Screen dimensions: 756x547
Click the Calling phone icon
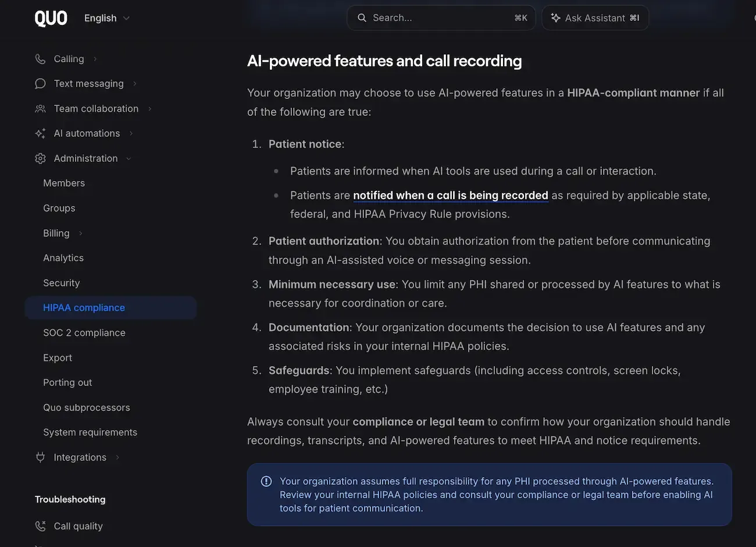pos(40,59)
